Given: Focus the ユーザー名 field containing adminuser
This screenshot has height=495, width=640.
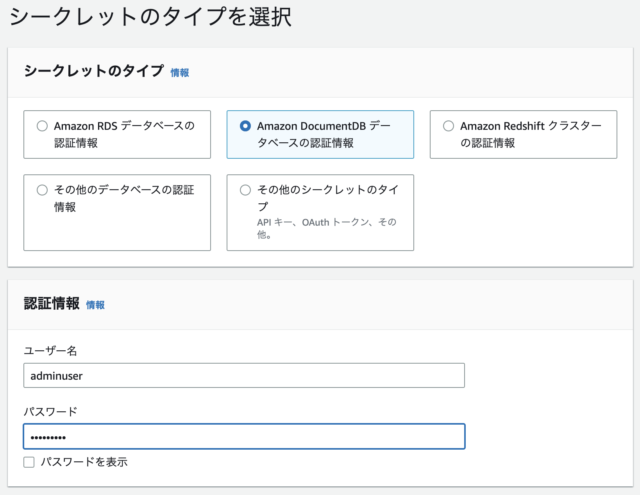Looking at the screenshot, I should [x=244, y=375].
